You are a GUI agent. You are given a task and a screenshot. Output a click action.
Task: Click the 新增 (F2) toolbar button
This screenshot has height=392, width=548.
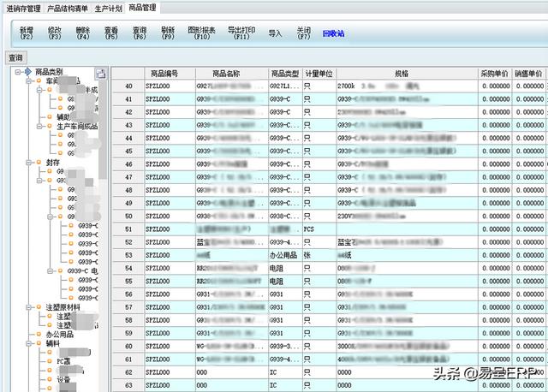click(27, 33)
